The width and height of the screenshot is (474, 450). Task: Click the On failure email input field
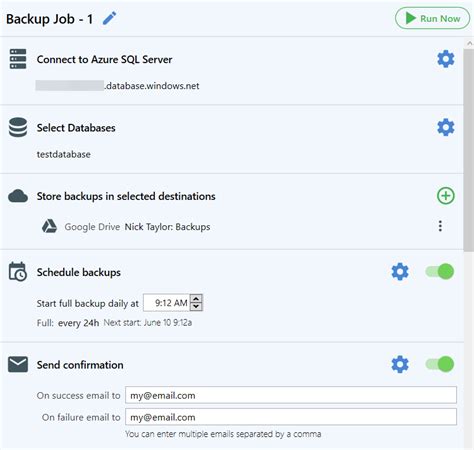(x=291, y=417)
